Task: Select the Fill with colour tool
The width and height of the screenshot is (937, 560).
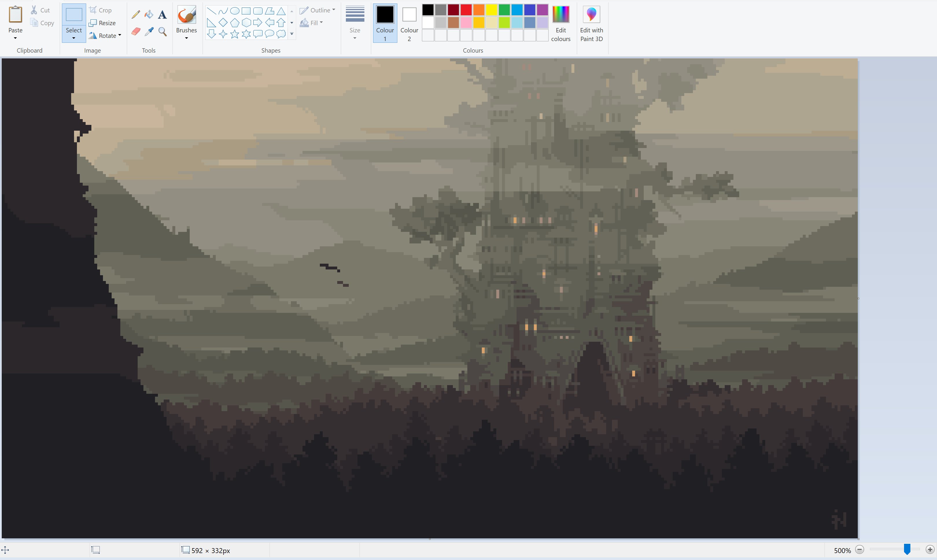Action: 149,14
